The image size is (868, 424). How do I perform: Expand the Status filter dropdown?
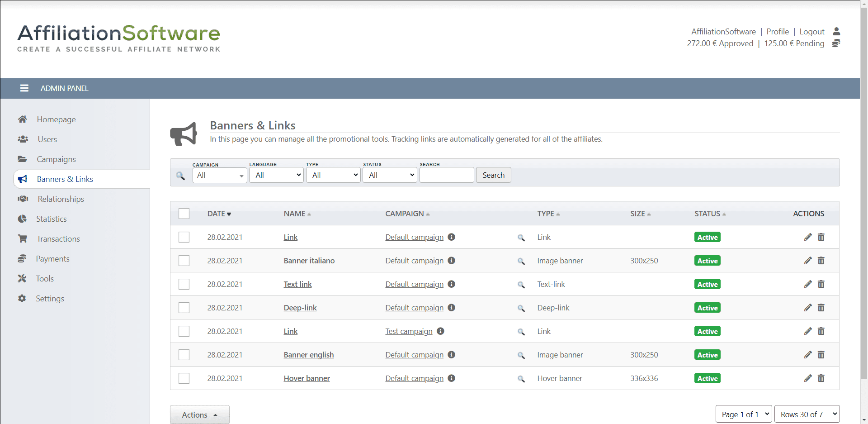click(x=390, y=175)
